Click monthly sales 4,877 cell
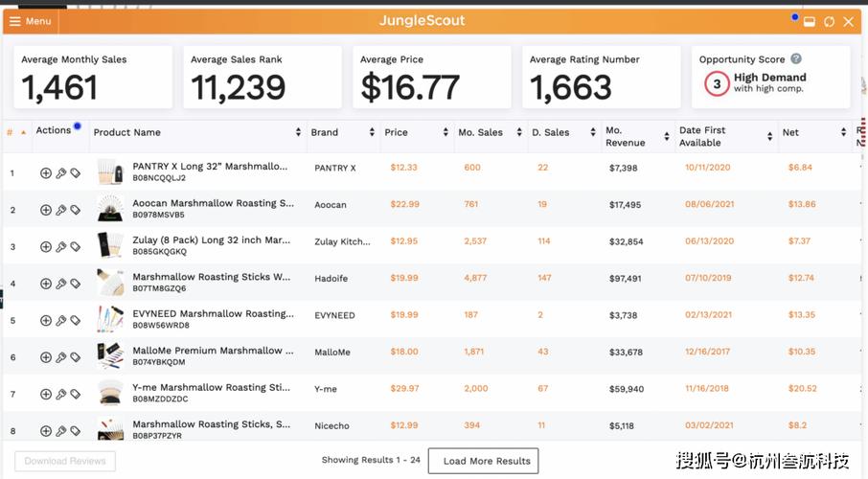 pyautogui.click(x=475, y=278)
